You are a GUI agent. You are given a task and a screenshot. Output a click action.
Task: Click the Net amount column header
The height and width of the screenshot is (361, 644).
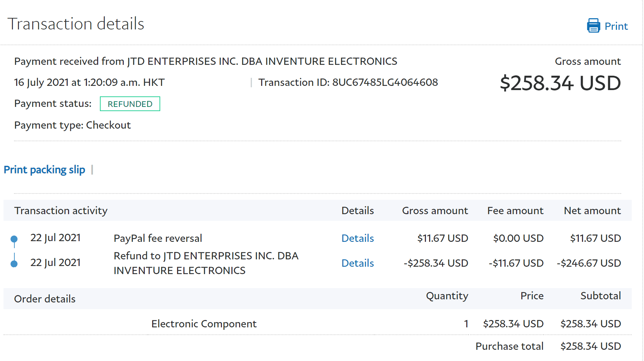pos(592,211)
